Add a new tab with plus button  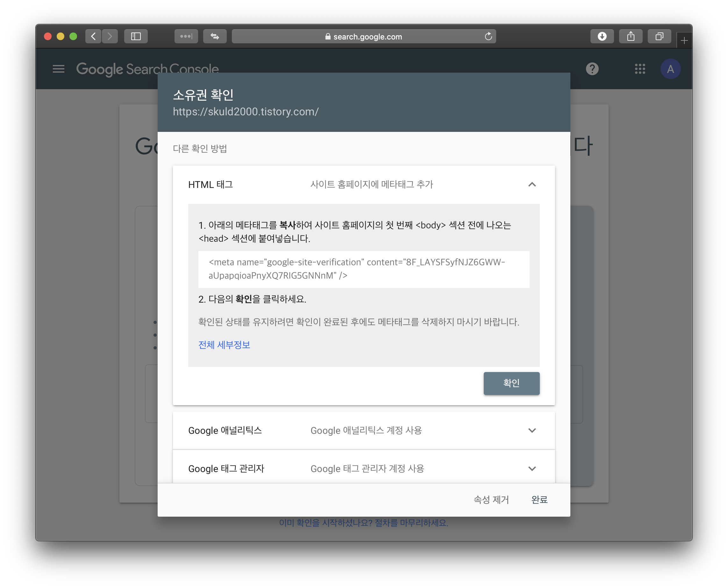pyautogui.click(x=684, y=40)
